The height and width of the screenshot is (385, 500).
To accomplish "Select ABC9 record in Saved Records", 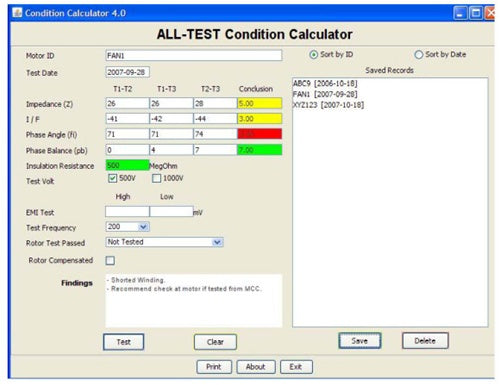I will click(325, 83).
